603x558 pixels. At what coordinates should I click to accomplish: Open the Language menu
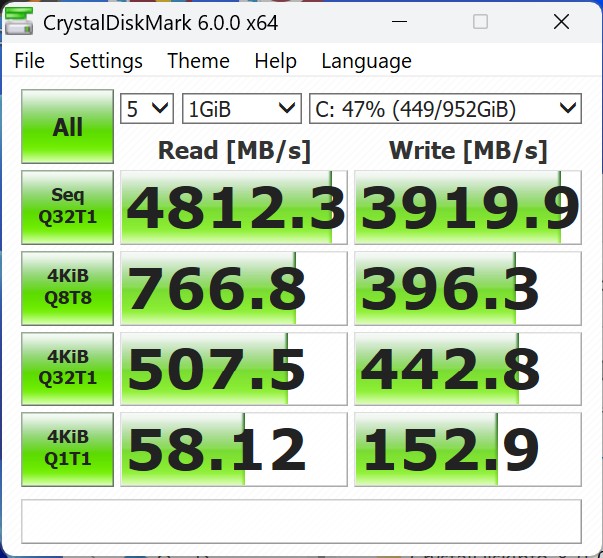[x=366, y=61]
